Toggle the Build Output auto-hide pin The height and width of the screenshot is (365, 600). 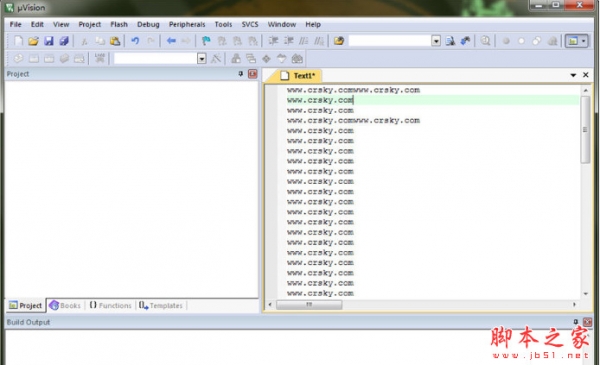coord(576,322)
